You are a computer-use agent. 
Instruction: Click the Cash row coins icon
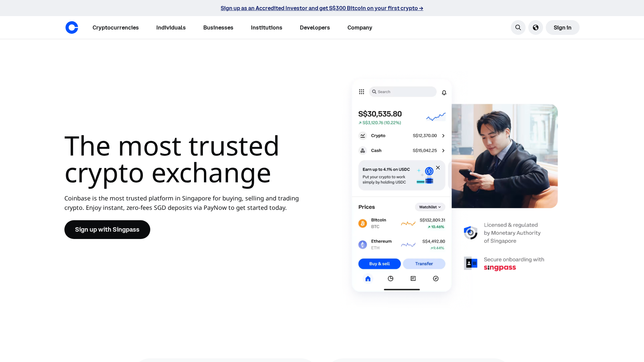pos(363,151)
